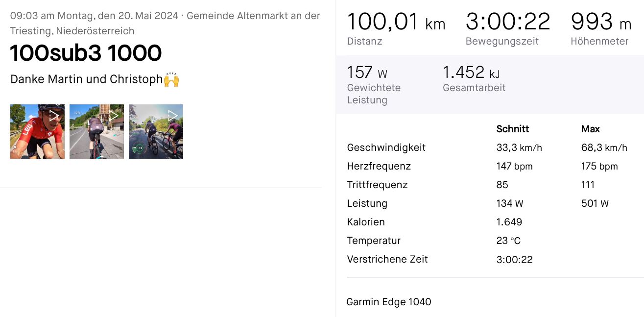This screenshot has height=317, width=644.
Task: Click the 100,01 km Distanz value
Action: coord(396,23)
